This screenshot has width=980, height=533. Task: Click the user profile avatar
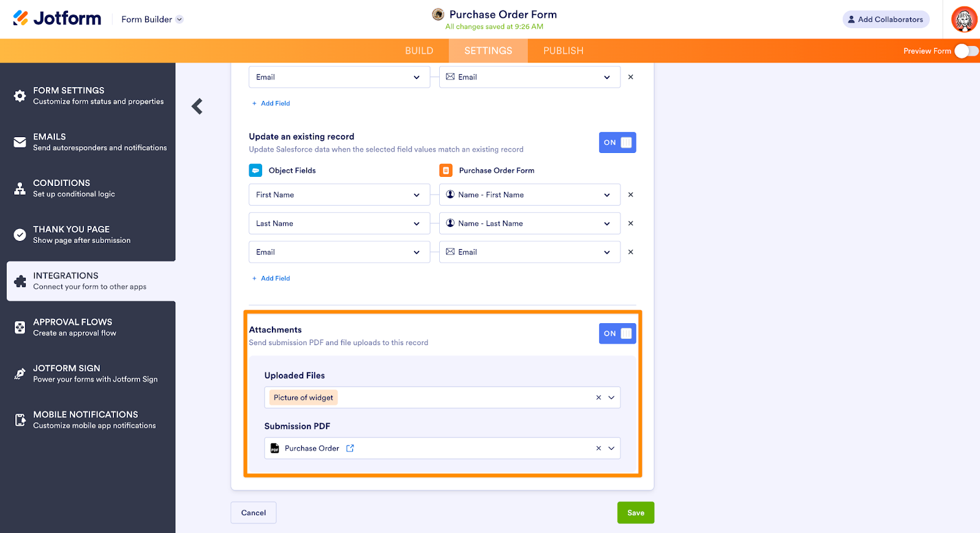tap(963, 20)
